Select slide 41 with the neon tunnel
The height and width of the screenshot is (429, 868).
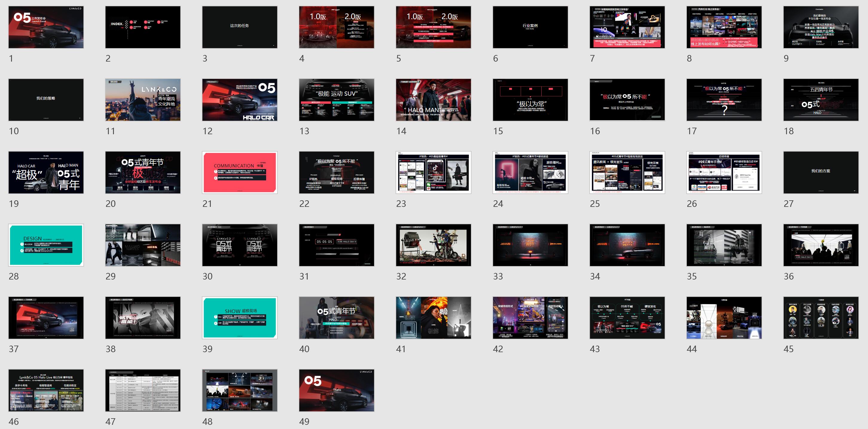coord(433,318)
